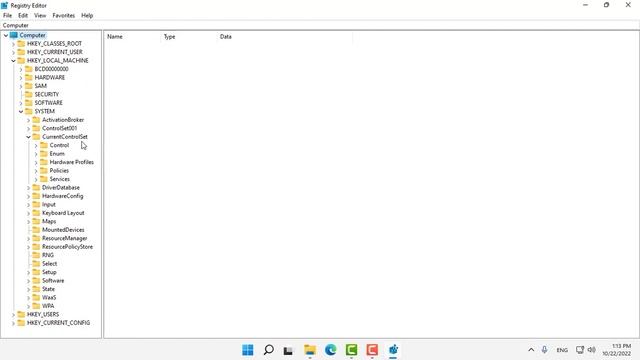The image size is (640, 360).
Task: Expand the Control key chevron
Action: tap(36, 145)
